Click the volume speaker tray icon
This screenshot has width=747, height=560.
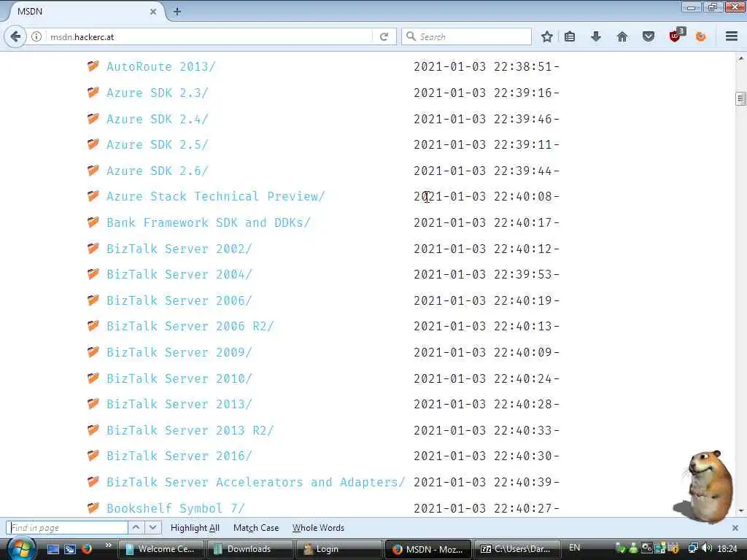(x=706, y=548)
